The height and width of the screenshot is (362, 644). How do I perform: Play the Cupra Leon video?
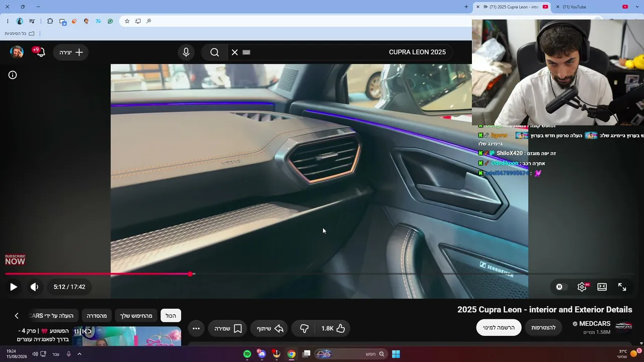[14, 287]
